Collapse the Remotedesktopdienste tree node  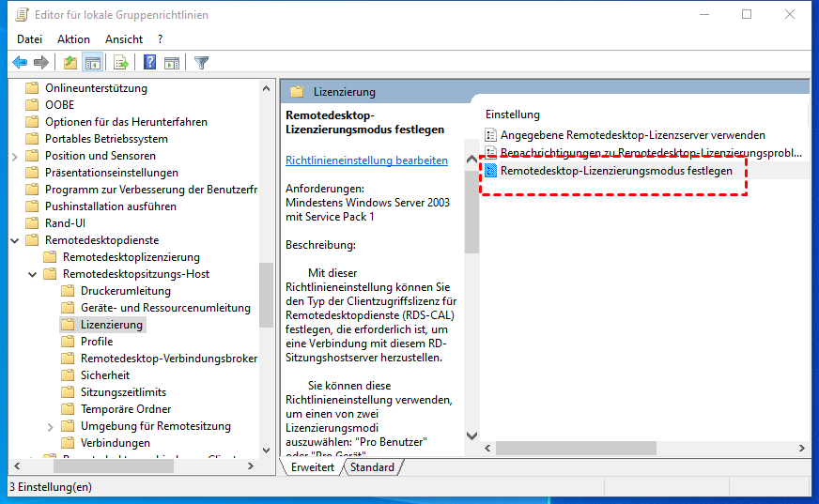15,240
